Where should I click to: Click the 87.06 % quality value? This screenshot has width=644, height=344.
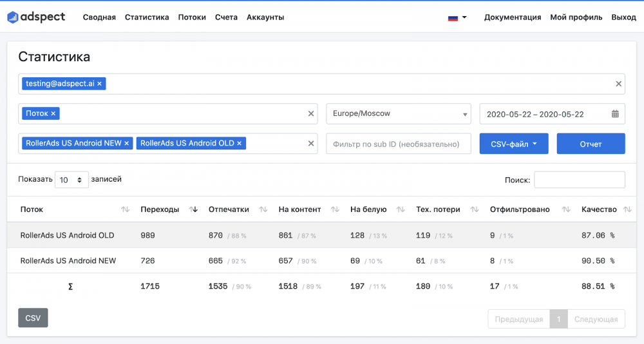click(x=598, y=236)
